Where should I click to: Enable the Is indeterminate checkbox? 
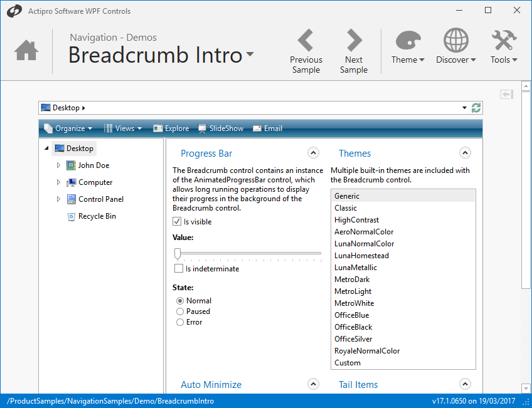pyautogui.click(x=179, y=268)
